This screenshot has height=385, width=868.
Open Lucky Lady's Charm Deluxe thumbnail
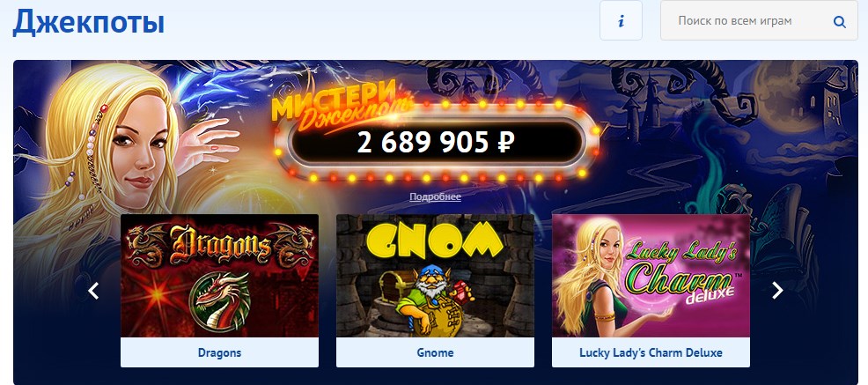(651, 276)
